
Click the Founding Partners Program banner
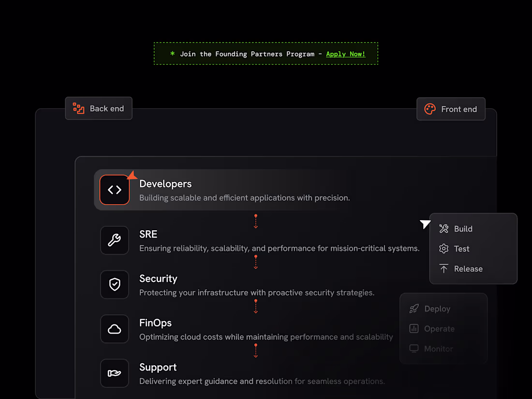[x=247, y=54]
